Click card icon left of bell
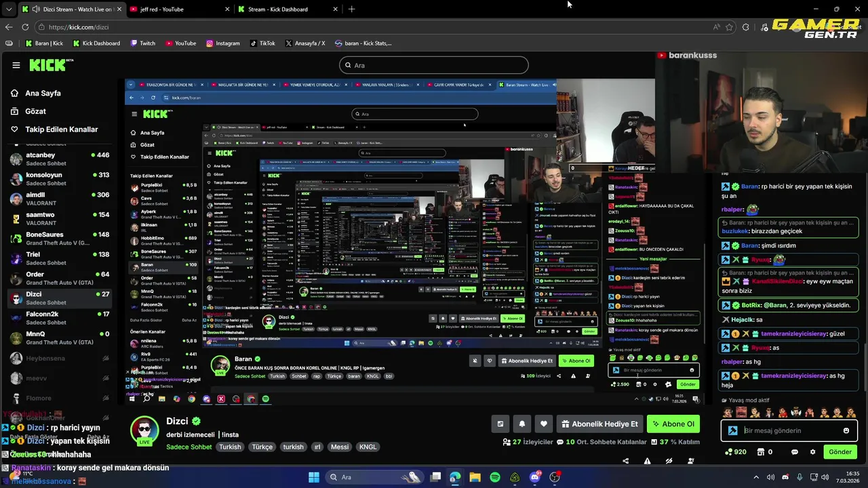Viewport: 868px width, 488px height. click(x=500, y=424)
